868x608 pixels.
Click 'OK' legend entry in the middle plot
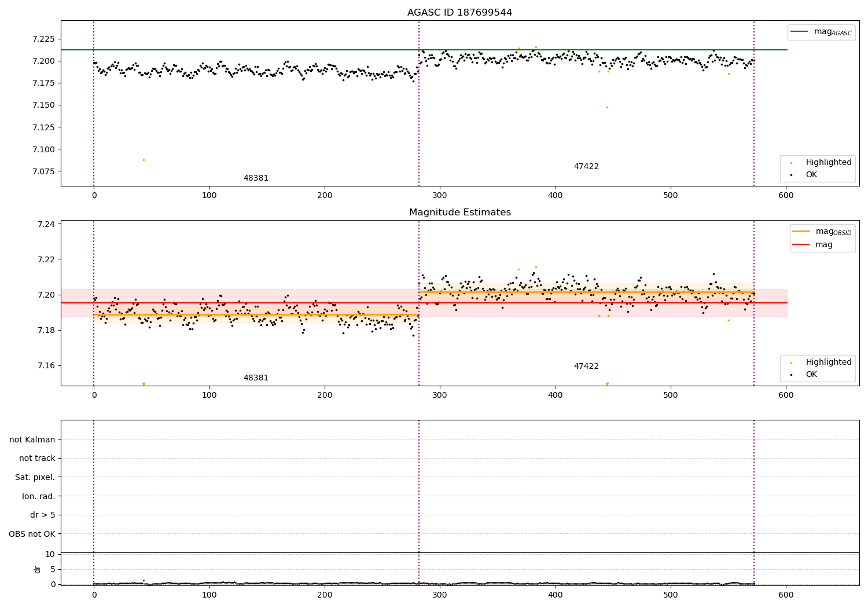(811, 375)
